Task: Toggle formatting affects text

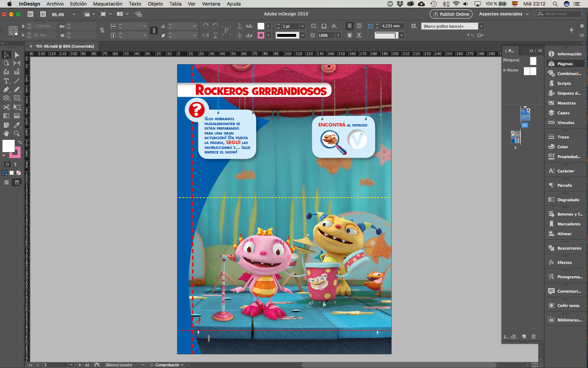Action: coord(15,164)
